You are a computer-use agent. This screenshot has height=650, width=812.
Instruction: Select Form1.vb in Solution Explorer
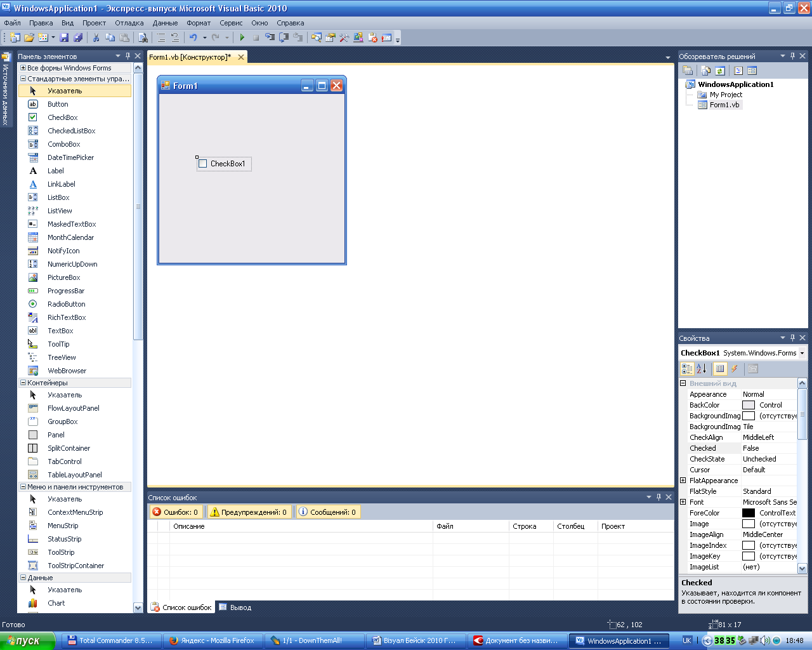(x=724, y=105)
